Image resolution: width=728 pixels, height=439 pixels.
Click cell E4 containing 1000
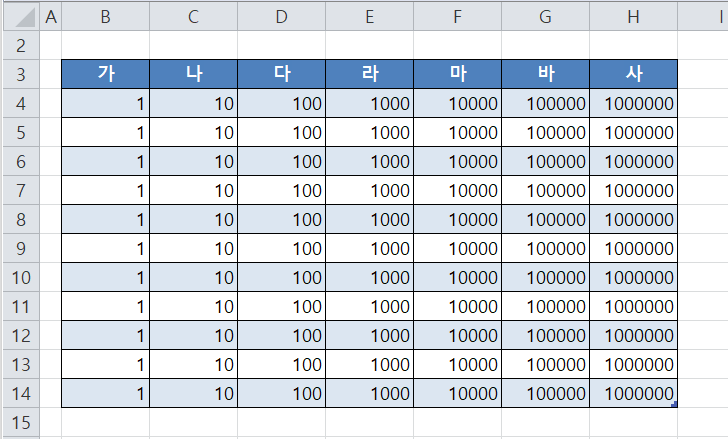[370, 103]
